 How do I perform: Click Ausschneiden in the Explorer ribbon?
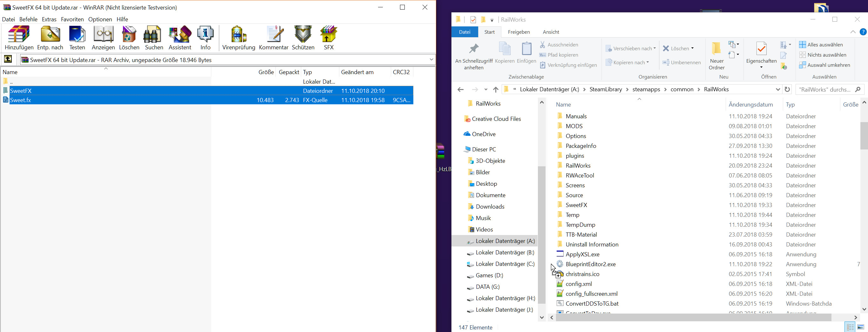559,45
